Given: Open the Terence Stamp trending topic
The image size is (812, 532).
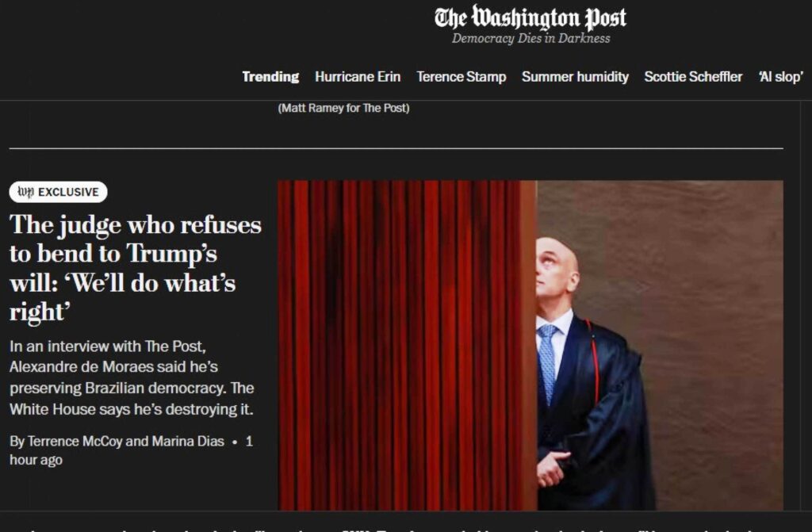Looking at the screenshot, I should point(461,77).
